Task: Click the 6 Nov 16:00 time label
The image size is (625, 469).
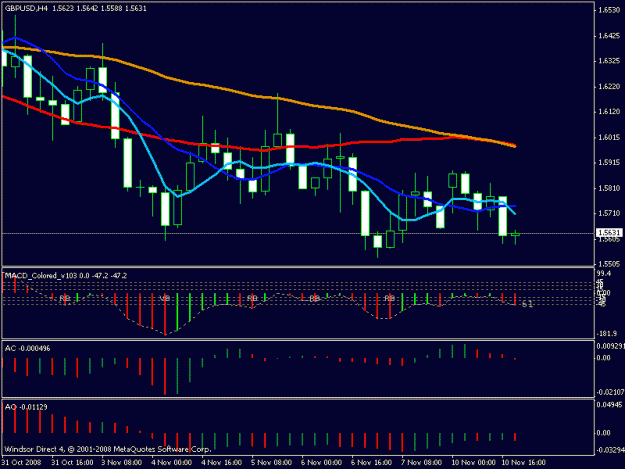Action: 371,462
